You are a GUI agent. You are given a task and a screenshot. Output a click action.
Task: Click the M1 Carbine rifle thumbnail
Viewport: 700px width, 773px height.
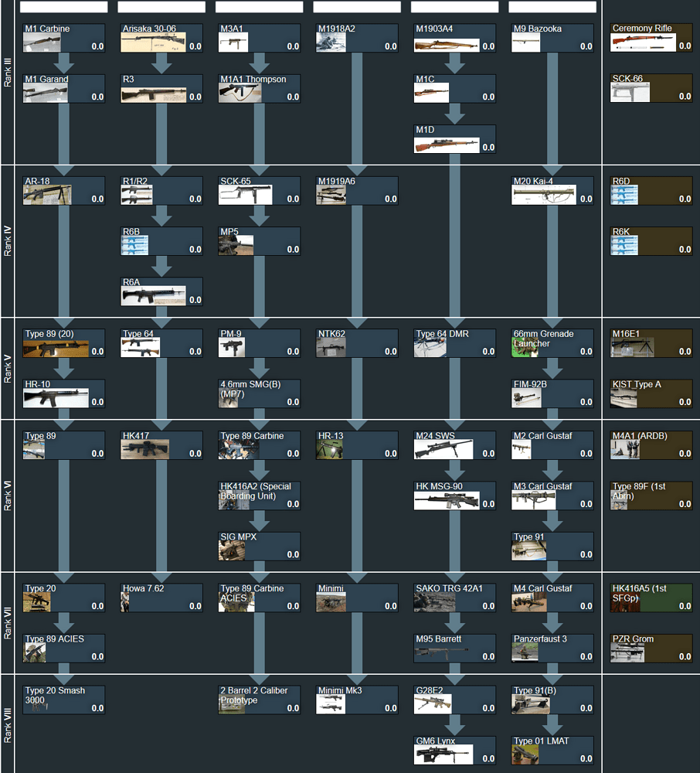[x=42, y=43]
